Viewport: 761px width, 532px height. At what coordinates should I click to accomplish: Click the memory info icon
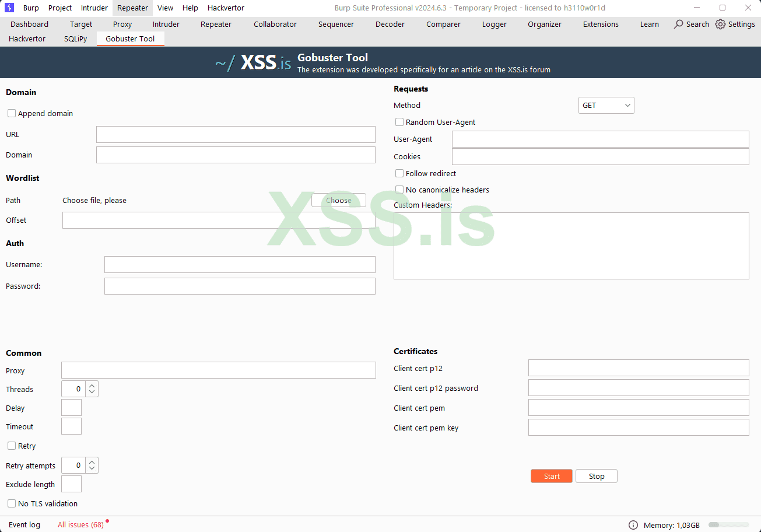coord(633,525)
